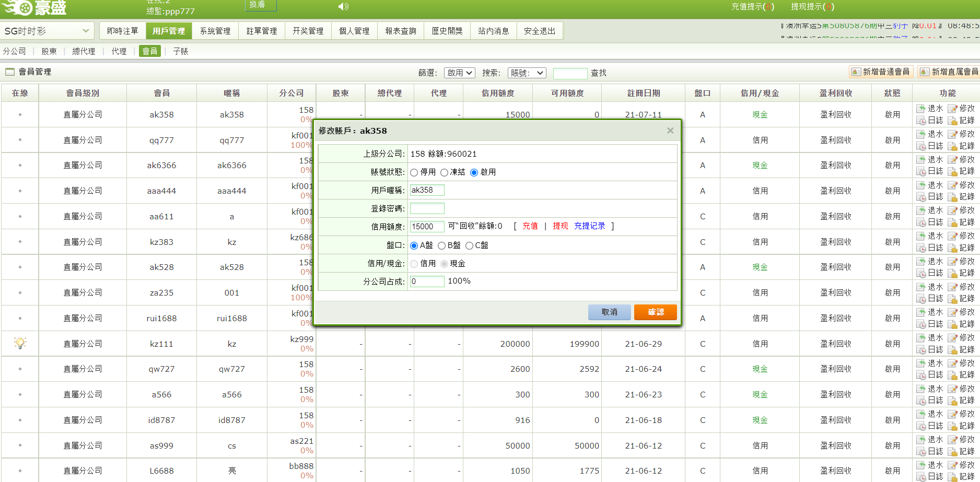Close the 修改賬戶 dialog
The width and height of the screenshot is (980, 482).
click(670, 131)
